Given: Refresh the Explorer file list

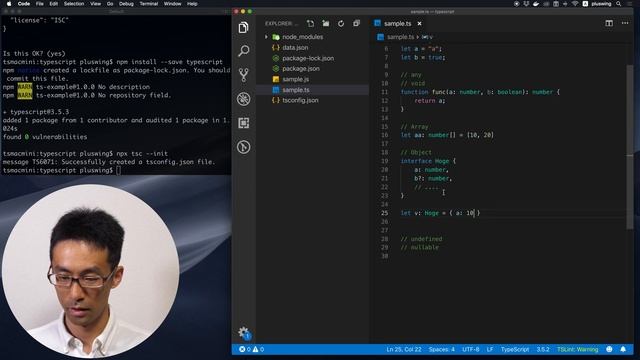Looking at the screenshot, I should [341, 23].
